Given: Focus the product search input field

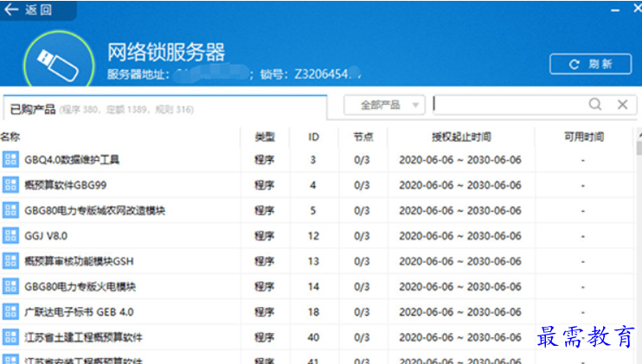Looking at the screenshot, I should (510, 105).
